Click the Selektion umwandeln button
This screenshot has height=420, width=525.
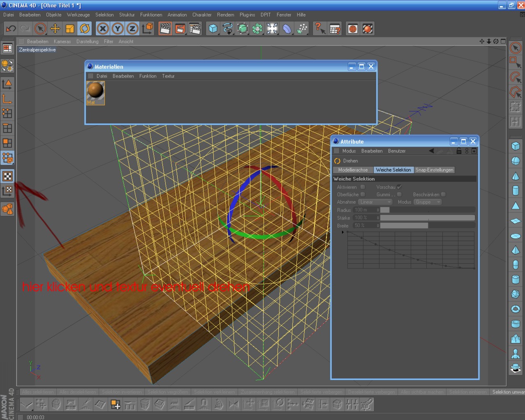508,392
